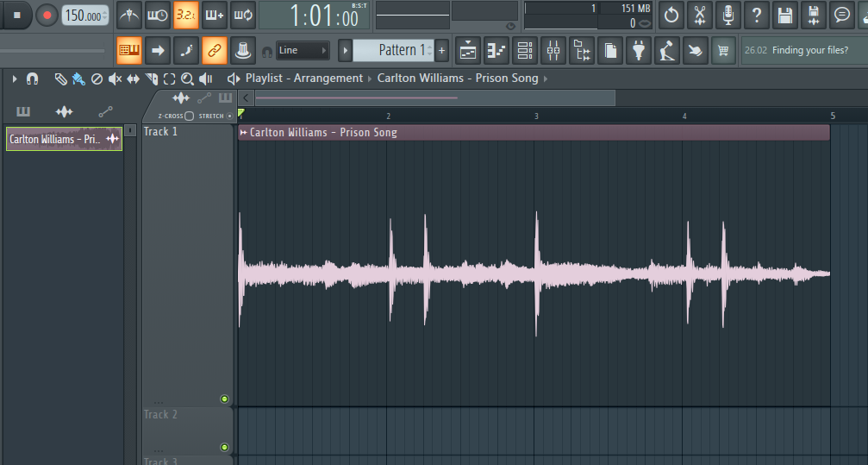Screen dimensions: 868x465
Task: Select the Mute tool
Action: tap(116, 79)
